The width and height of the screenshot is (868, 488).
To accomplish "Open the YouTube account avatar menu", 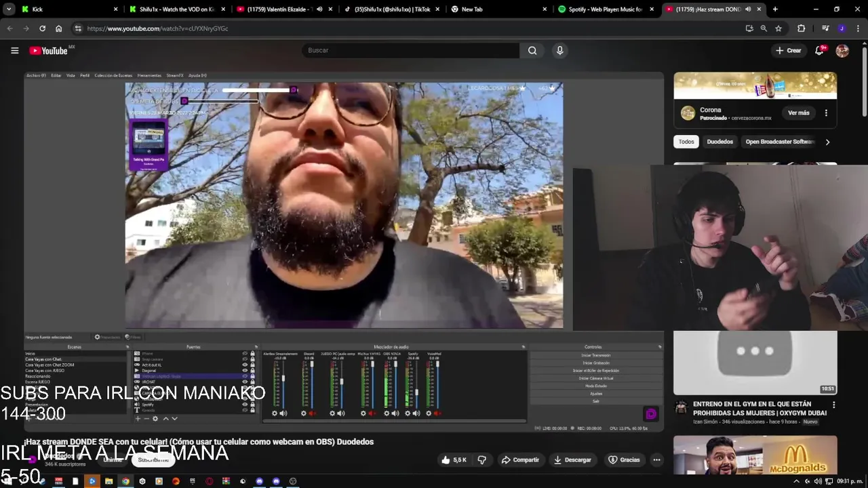I will (x=842, y=50).
